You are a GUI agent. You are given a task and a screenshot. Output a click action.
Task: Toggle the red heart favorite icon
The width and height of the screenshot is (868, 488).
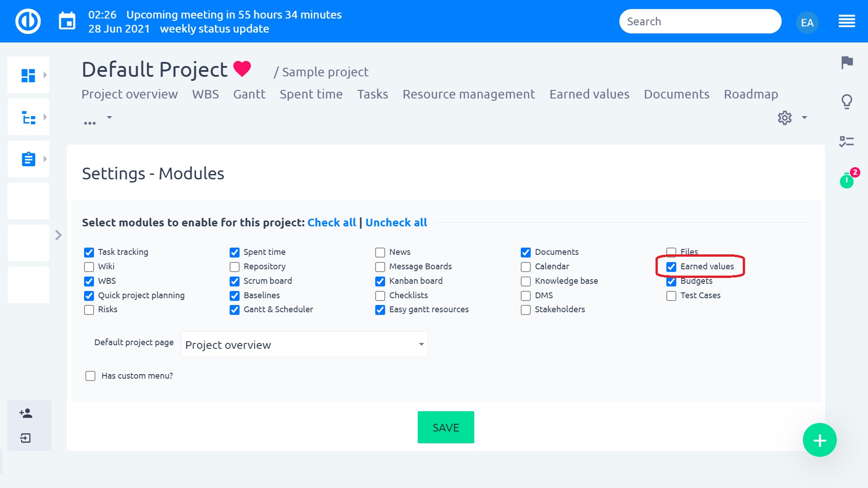(x=242, y=69)
